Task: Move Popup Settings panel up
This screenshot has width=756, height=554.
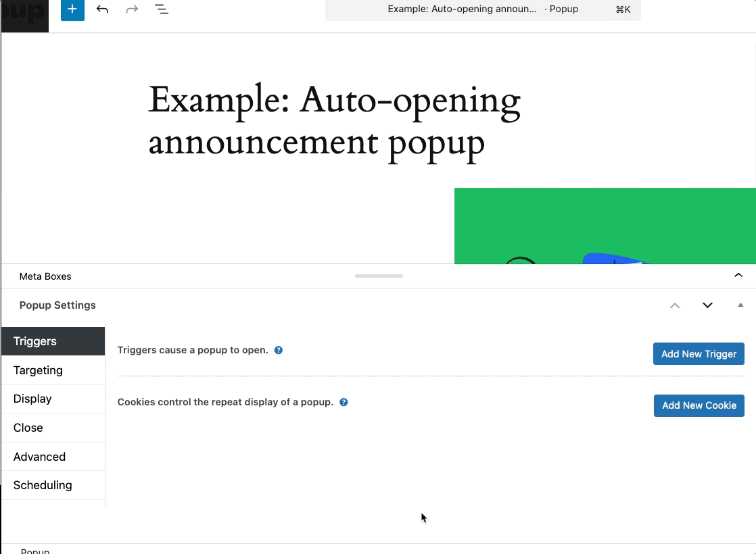Action: point(674,305)
